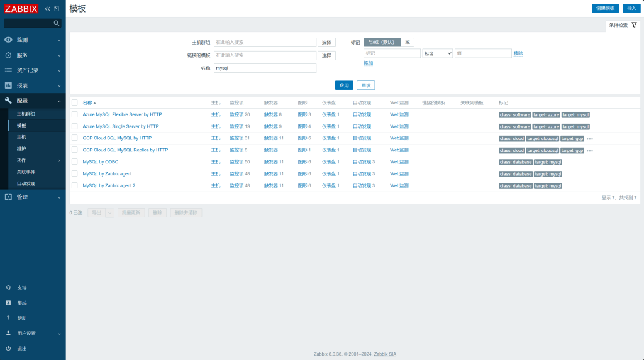The height and width of the screenshot is (360, 644).
Task: Click the headset Support icon
Action: tap(8, 288)
